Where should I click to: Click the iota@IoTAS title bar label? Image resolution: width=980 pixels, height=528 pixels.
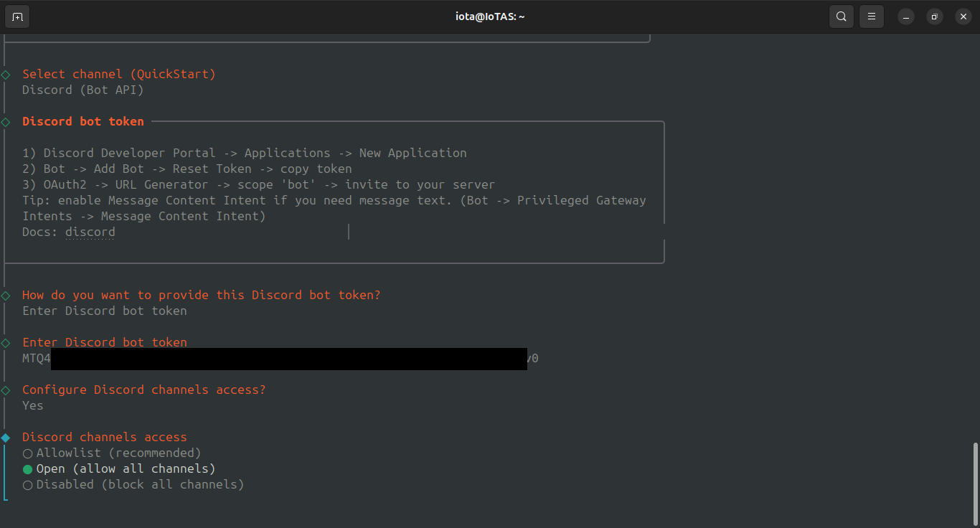[x=490, y=16]
